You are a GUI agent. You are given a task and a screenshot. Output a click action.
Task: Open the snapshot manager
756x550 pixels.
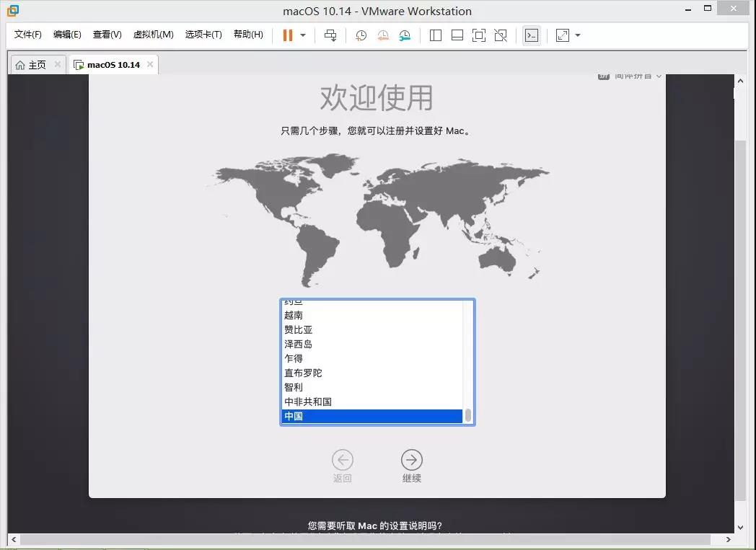tap(405, 35)
